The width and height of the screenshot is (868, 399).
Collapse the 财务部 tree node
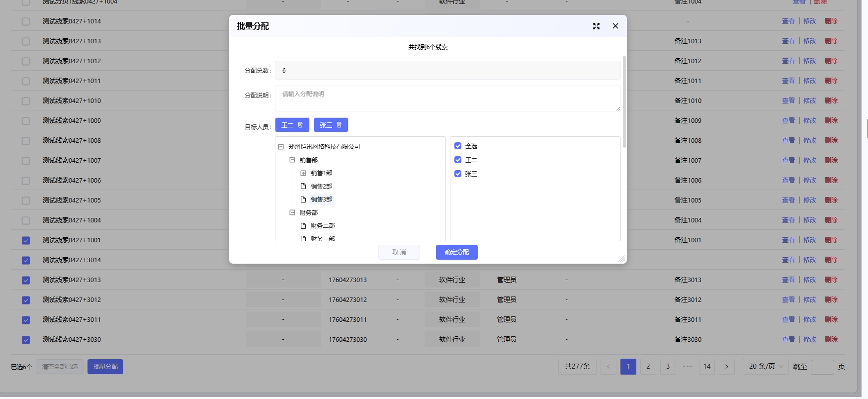pos(292,213)
